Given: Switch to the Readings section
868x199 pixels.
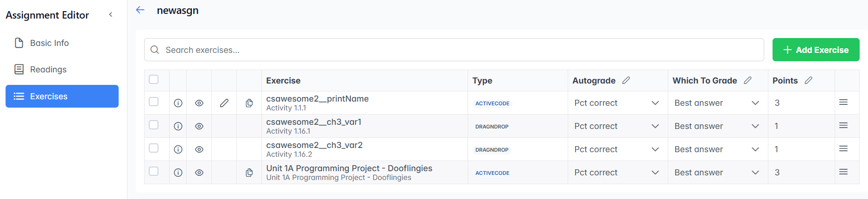Looking at the screenshot, I should [48, 70].
